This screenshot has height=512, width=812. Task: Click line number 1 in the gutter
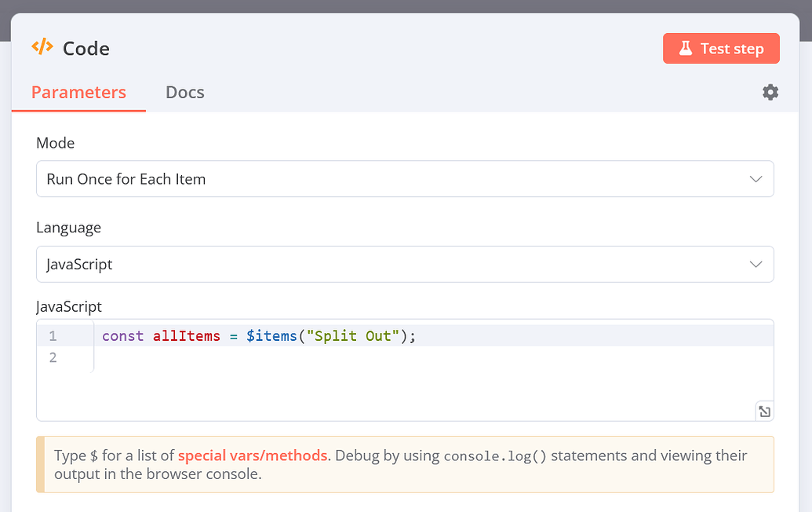(x=52, y=335)
